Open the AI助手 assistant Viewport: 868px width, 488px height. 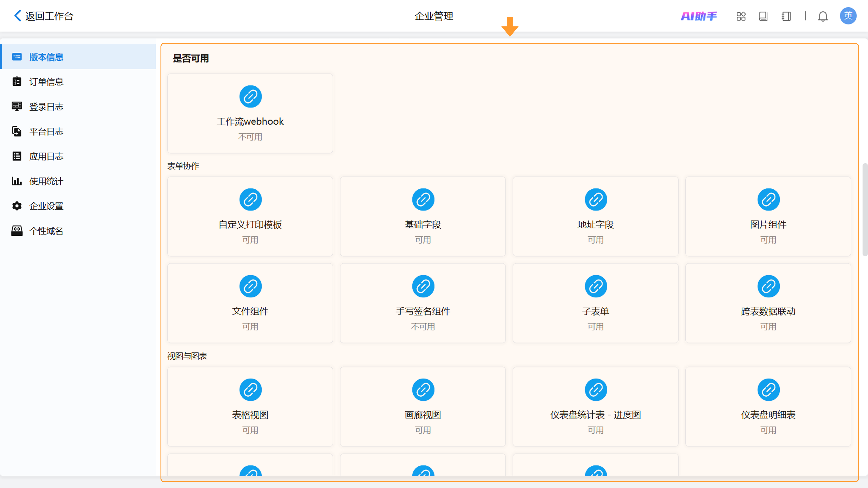tap(699, 16)
